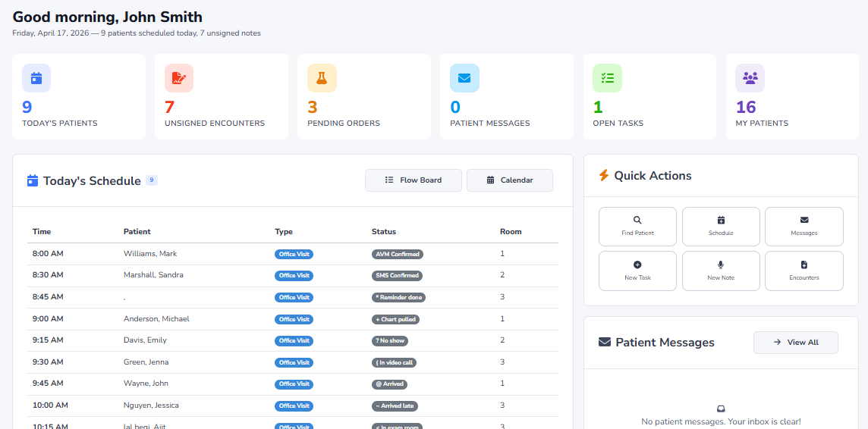Click the Pending Orders flask icon
Image resolution: width=868 pixels, height=429 pixels.
click(322, 78)
